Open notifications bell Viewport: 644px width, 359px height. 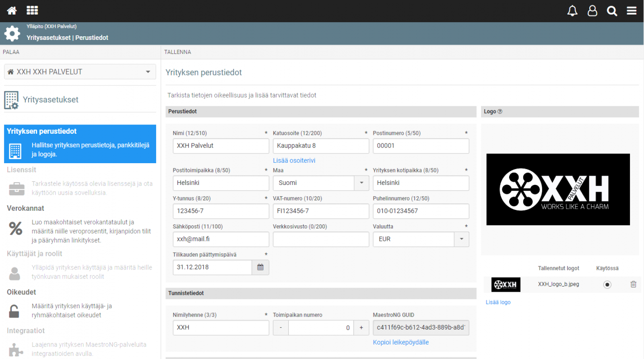tap(572, 11)
